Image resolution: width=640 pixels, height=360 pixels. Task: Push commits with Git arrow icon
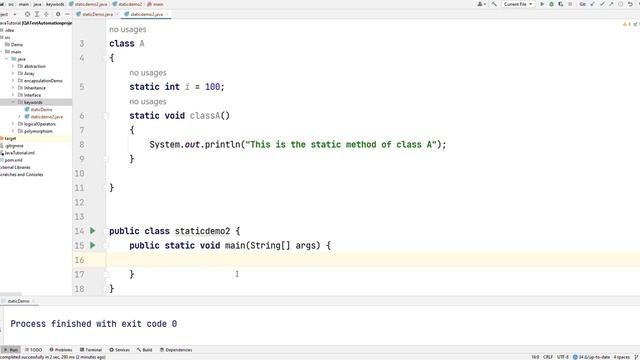pos(611,4)
